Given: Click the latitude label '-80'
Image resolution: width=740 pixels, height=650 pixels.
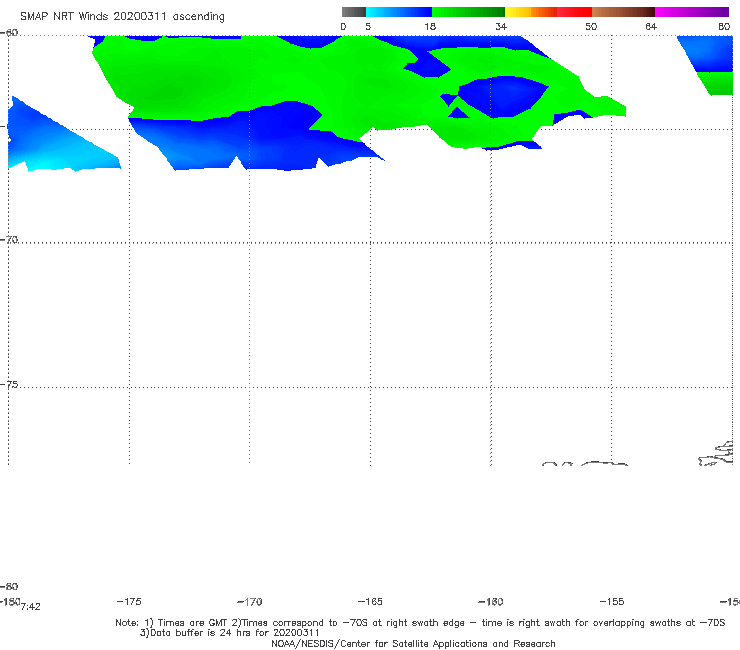Looking at the screenshot, I should click(x=9, y=587).
